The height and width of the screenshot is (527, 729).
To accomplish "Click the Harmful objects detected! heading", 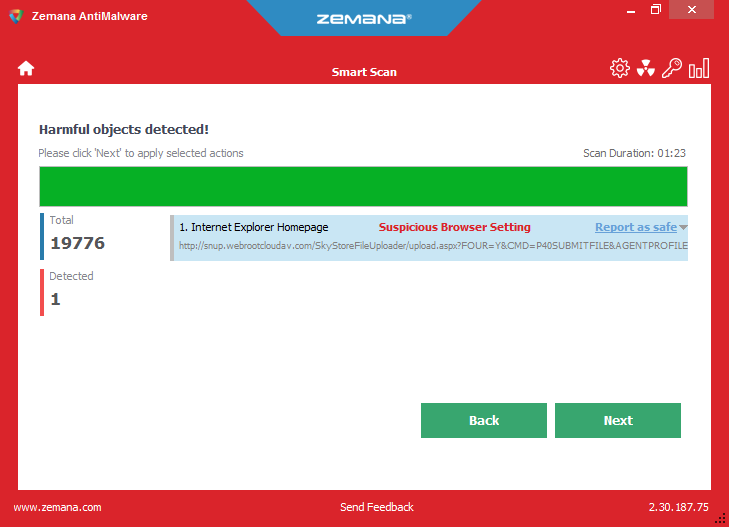I will pos(124,129).
